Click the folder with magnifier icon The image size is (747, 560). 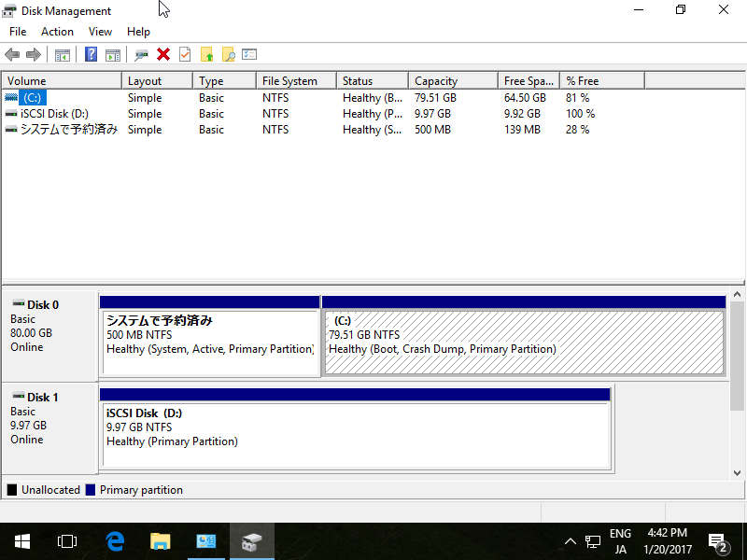click(x=228, y=54)
